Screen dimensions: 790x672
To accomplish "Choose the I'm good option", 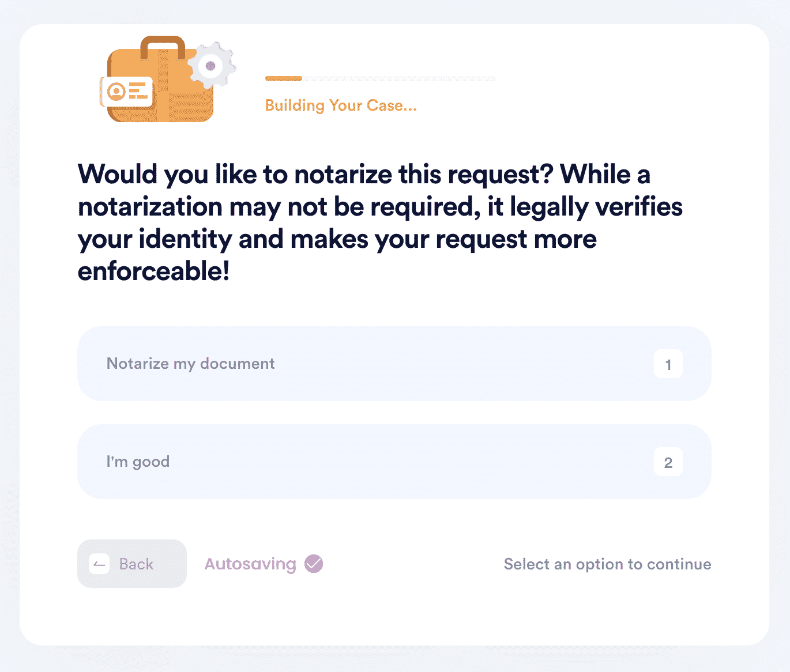I will 394,462.
